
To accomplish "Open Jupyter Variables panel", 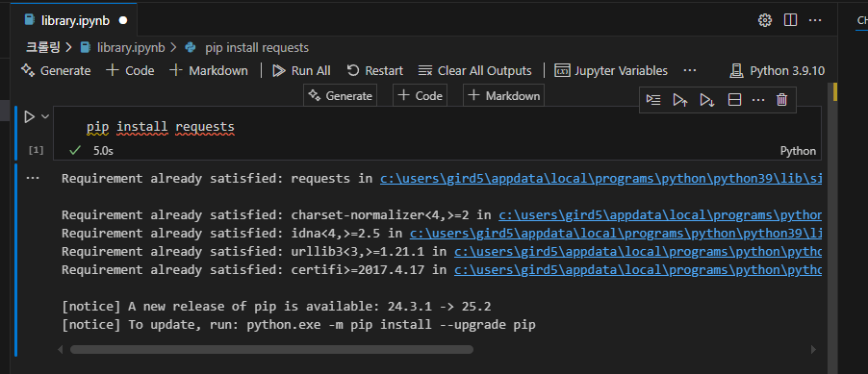I will click(611, 71).
